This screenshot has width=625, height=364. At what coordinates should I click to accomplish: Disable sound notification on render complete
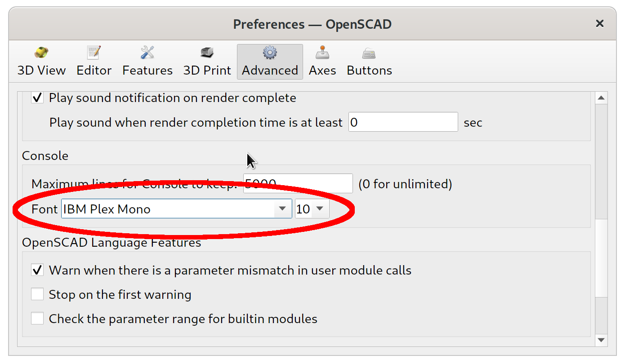pyautogui.click(x=37, y=98)
